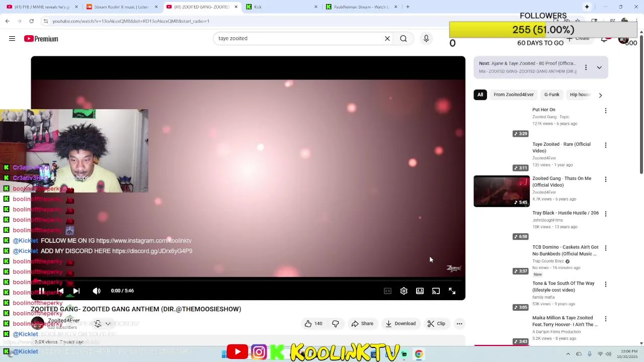The width and height of the screenshot is (644, 362).
Task: Switch to theater mode
Action: coord(420,291)
